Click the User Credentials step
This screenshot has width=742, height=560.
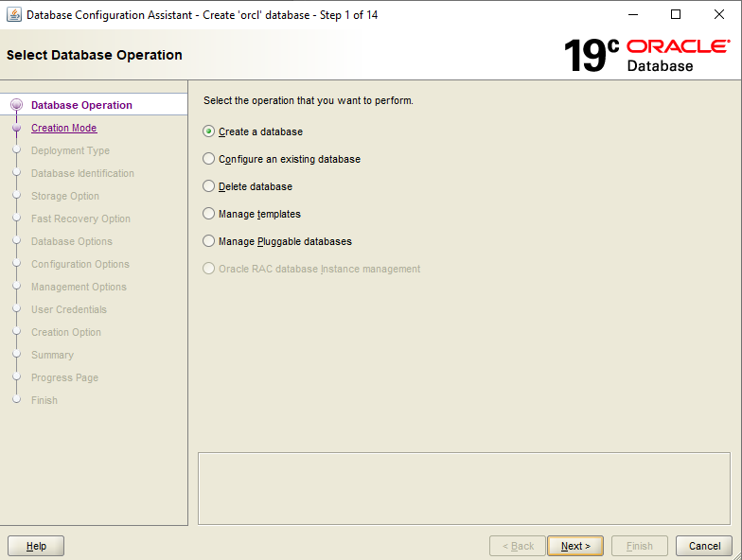pos(68,309)
